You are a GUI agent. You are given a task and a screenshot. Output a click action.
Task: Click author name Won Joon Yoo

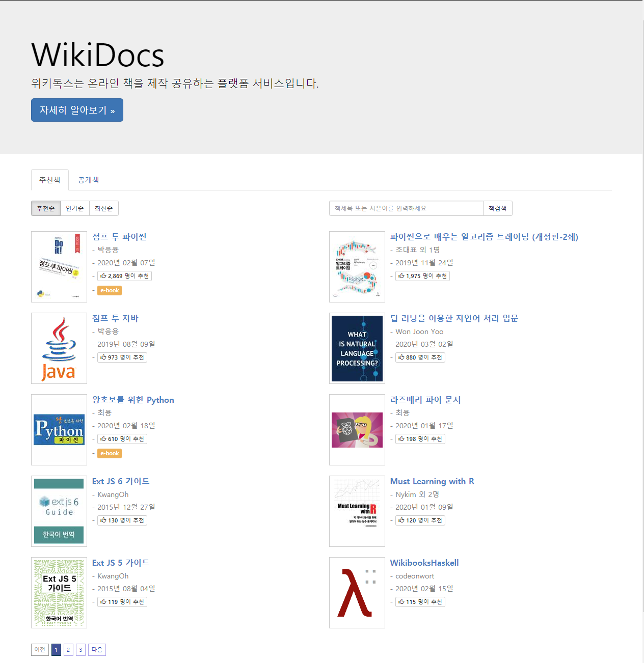(419, 331)
